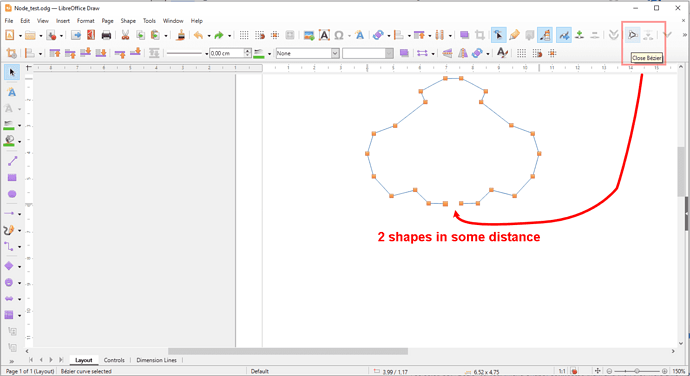Select the Layout layer tab
This screenshot has height=376, width=690.
[x=84, y=360]
